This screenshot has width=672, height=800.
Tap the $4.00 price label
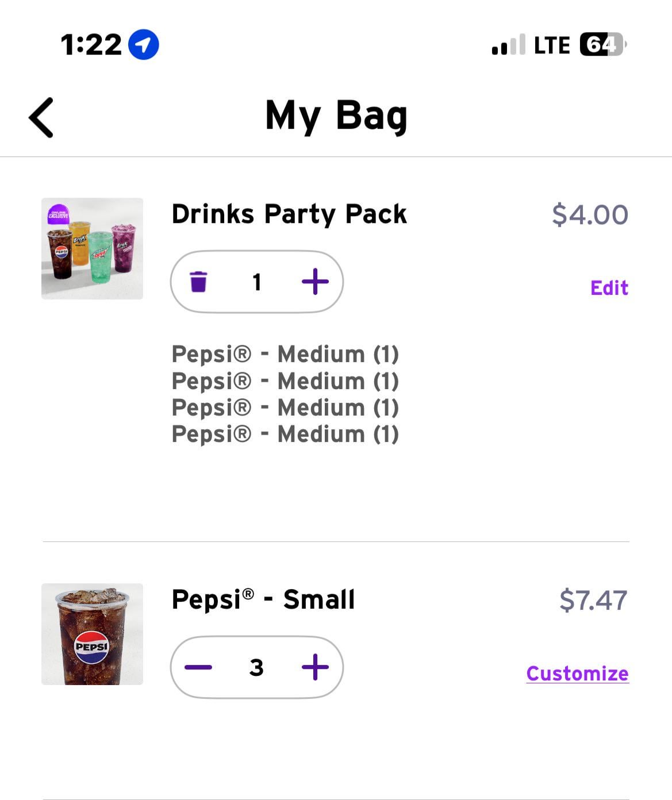click(590, 215)
